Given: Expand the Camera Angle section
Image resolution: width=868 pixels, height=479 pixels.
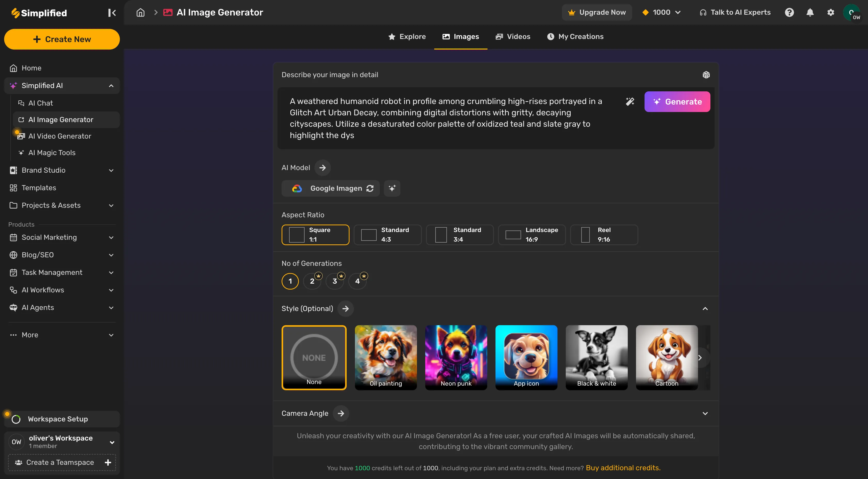Looking at the screenshot, I should coord(705,413).
